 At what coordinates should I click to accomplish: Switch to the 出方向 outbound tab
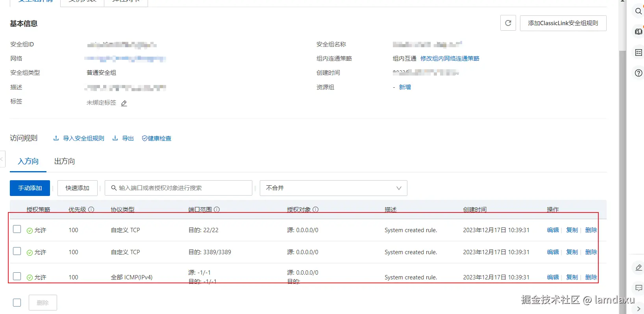pos(65,161)
